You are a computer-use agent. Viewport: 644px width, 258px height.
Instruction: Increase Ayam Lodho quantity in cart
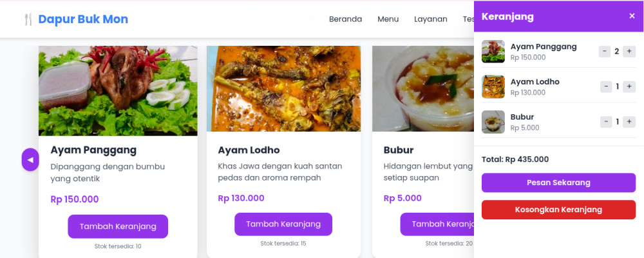click(x=629, y=86)
